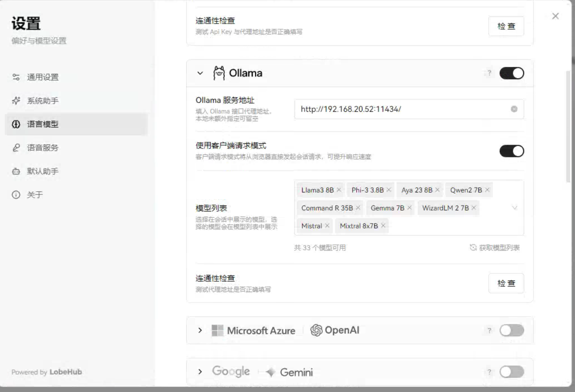Click the 设置 heading text
575x392 pixels.
(x=25, y=23)
